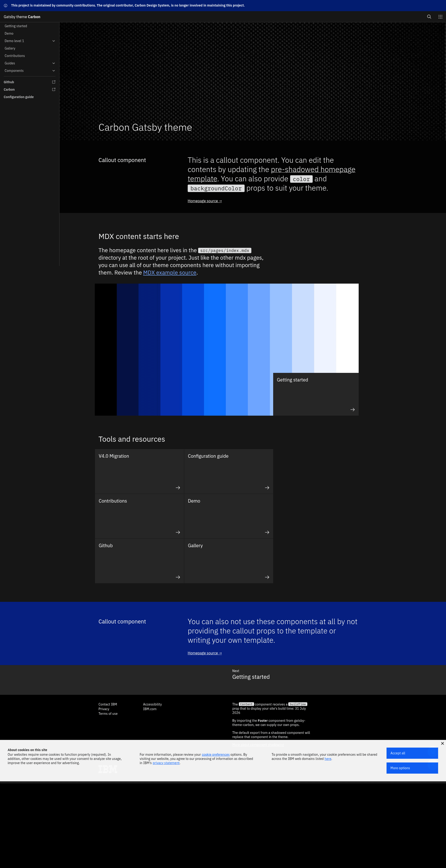Click the arrow icon on the Configuration guide card
The image size is (446, 868).
[267, 487]
